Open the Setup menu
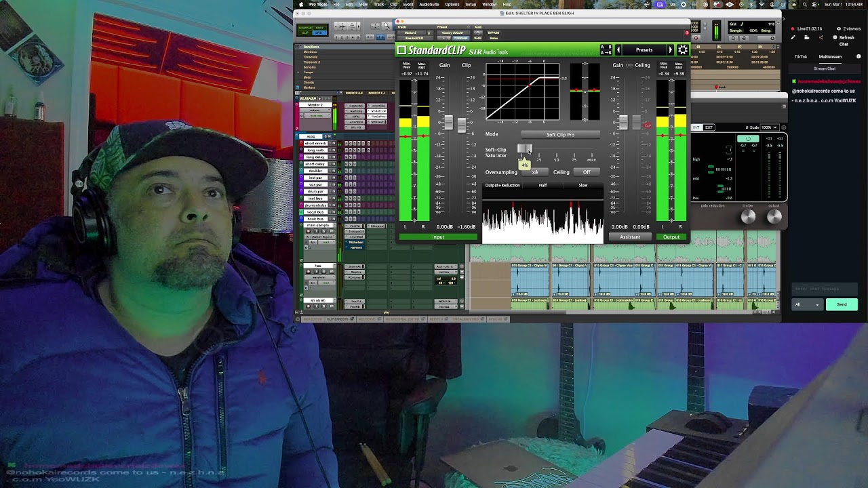Image resolution: width=868 pixels, height=488 pixels. [471, 4]
